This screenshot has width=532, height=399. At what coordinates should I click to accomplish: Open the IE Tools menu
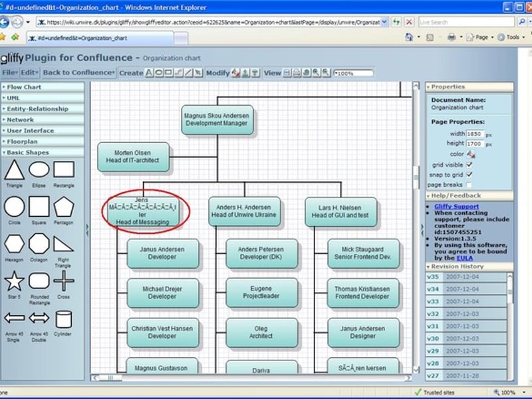pos(511,37)
